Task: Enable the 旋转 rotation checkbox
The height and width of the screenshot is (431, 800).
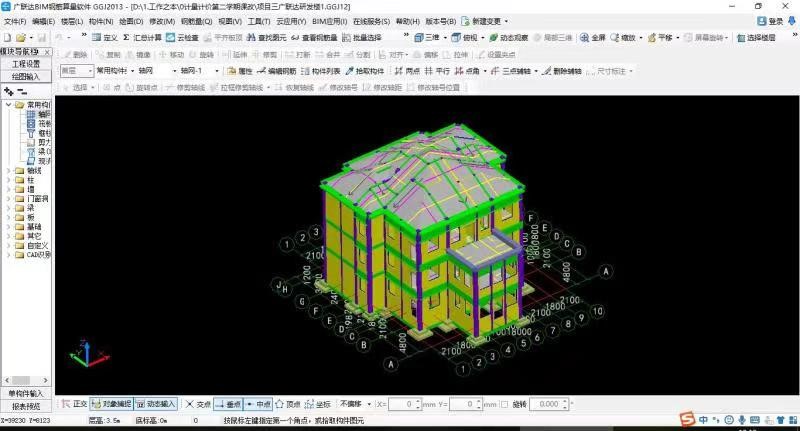Action: (x=504, y=404)
